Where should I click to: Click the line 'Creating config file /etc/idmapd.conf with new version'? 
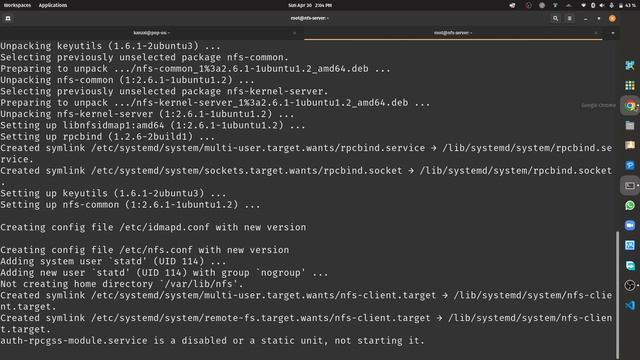click(153, 227)
